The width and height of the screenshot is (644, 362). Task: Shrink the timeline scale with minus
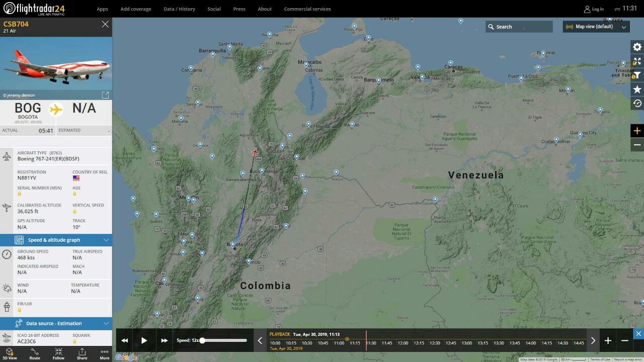click(x=624, y=340)
